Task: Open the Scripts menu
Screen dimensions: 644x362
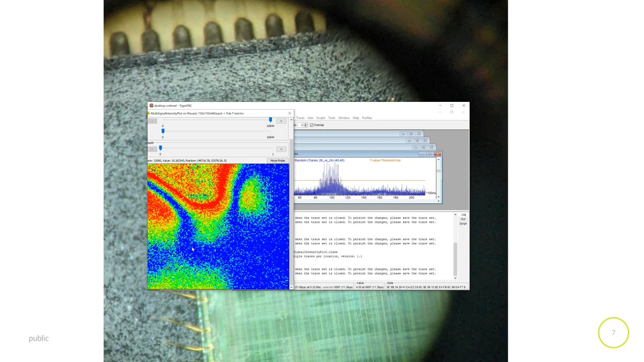Action: pos(321,118)
